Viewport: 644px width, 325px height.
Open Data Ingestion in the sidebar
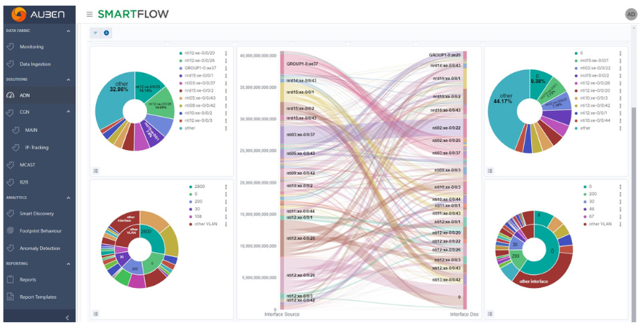(x=35, y=64)
